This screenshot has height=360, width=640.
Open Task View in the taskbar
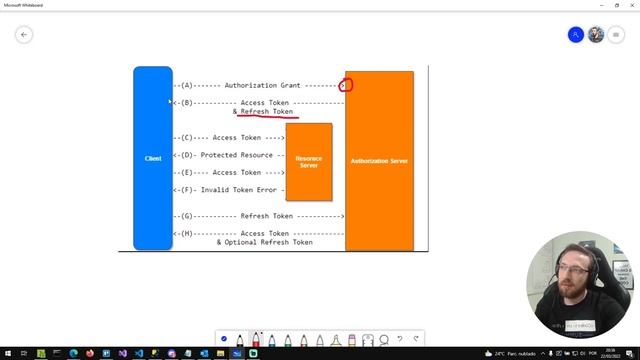[24, 353]
